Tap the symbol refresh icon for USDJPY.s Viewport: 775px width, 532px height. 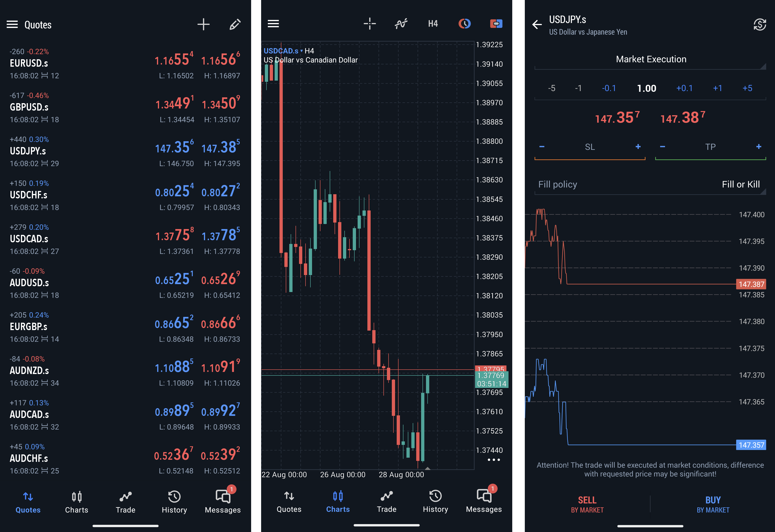pos(760,24)
